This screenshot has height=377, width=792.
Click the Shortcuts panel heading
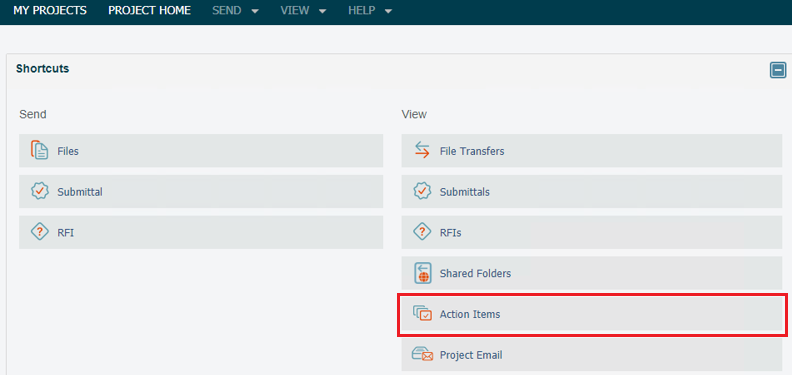(x=42, y=68)
